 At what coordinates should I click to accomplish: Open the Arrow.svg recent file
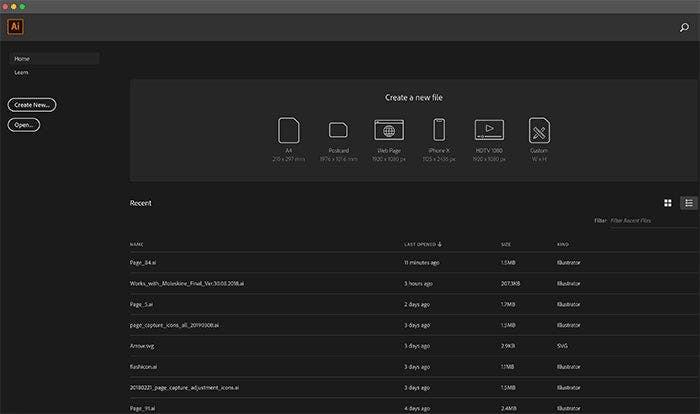click(x=142, y=345)
